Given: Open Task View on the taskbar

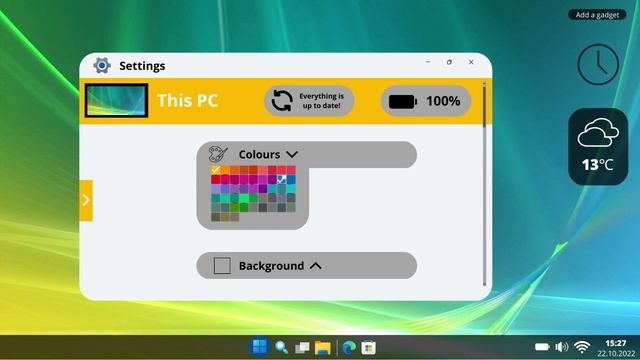Looking at the screenshot, I should pyautogui.click(x=302, y=348).
